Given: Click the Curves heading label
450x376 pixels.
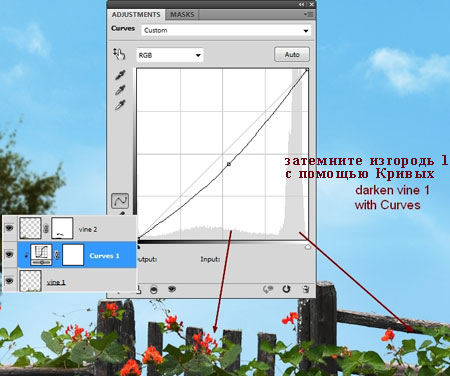Looking at the screenshot, I should point(123,28).
